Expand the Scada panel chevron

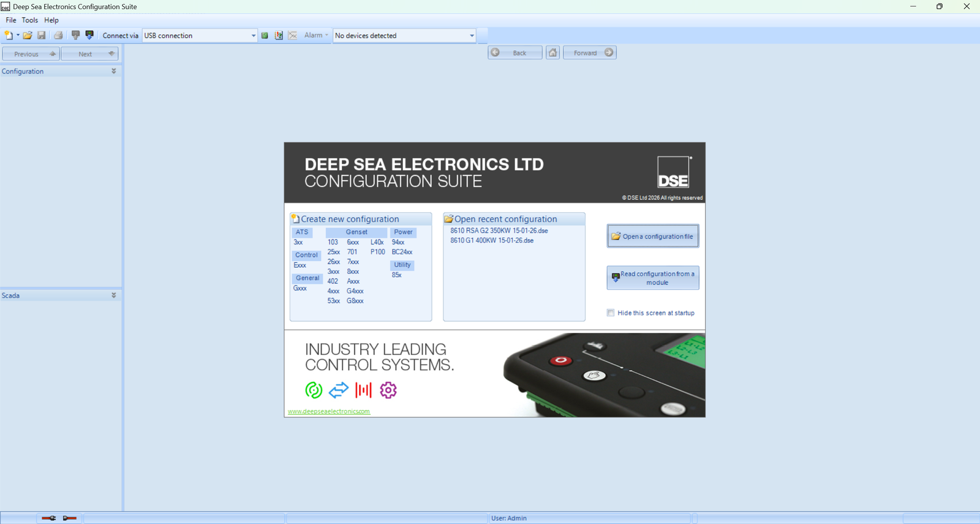(113, 295)
